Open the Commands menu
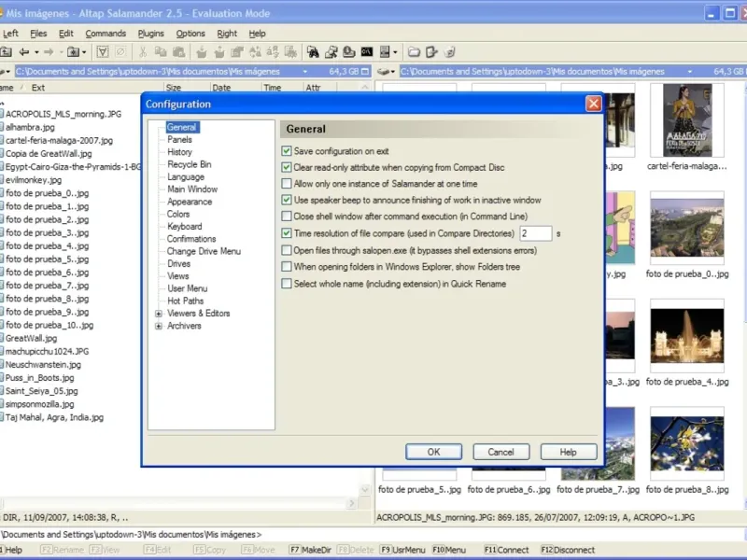 (106, 34)
